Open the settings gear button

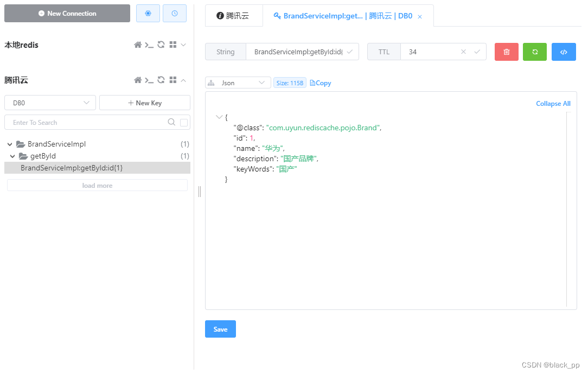pyautogui.click(x=148, y=14)
